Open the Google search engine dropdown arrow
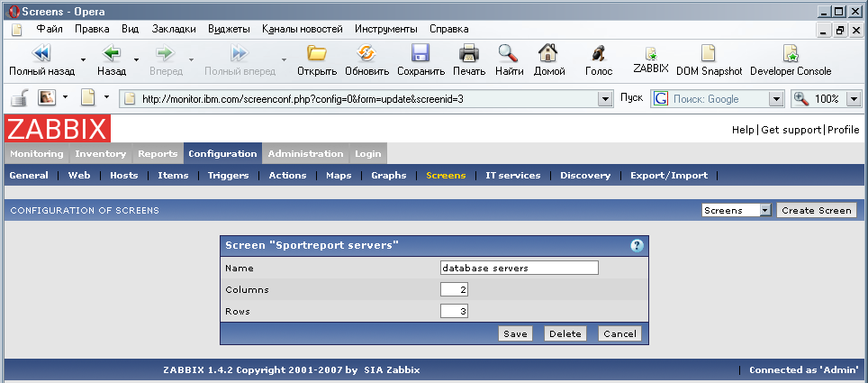The height and width of the screenshot is (383, 868). click(x=777, y=99)
